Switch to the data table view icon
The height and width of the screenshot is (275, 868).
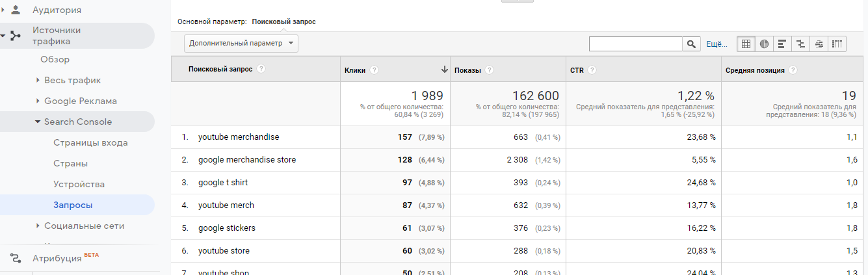[746, 44]
